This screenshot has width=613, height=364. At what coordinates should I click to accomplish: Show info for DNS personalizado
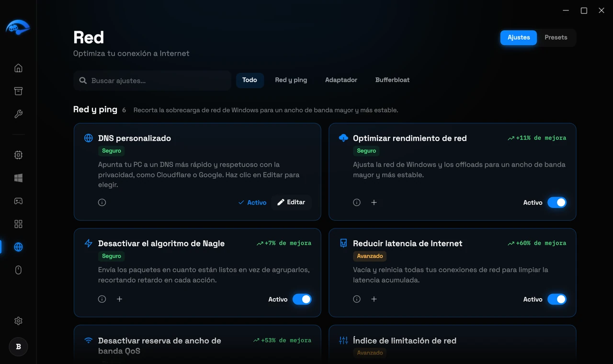click(102, 203)
